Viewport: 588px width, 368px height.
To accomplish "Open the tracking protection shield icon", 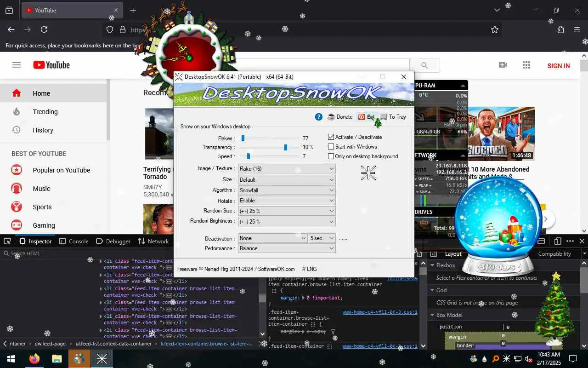I will pos(110,29).
